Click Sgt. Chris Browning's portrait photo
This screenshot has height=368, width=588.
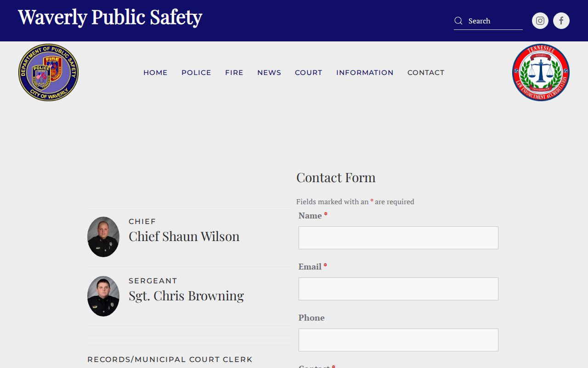click(x=103, y=296)
